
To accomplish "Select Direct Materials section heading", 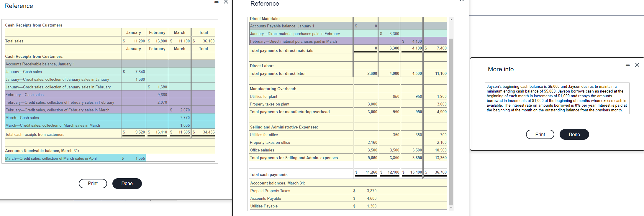I will point(265,19).
